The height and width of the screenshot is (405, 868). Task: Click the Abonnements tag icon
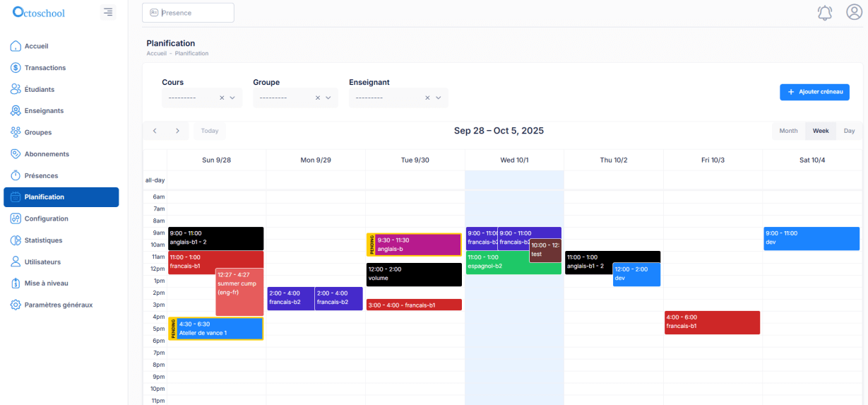pos(16,154)
